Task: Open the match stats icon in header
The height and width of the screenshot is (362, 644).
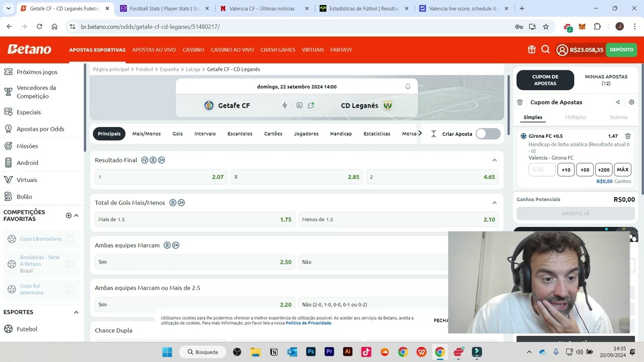Action: [x=299, y=105]
